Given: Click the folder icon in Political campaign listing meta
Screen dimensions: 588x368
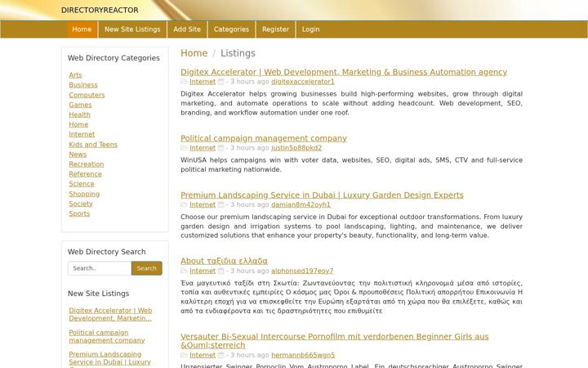Looking at the screenshot, I should point(184,148).
